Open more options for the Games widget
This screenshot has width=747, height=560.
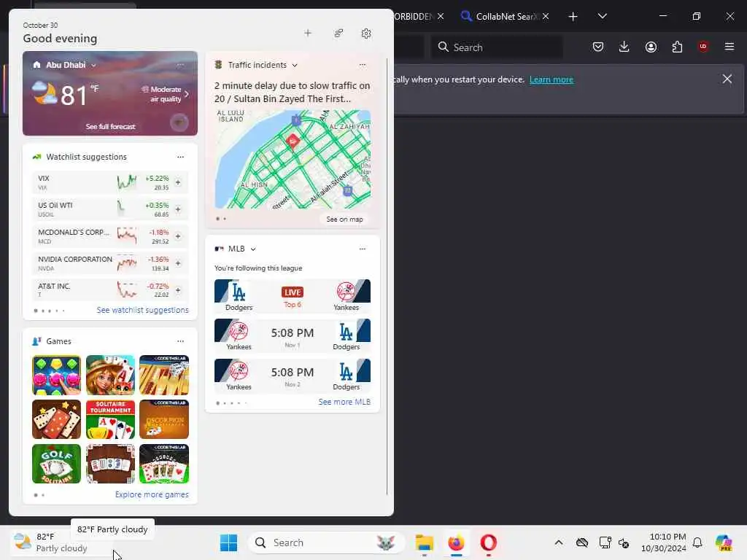180,341
